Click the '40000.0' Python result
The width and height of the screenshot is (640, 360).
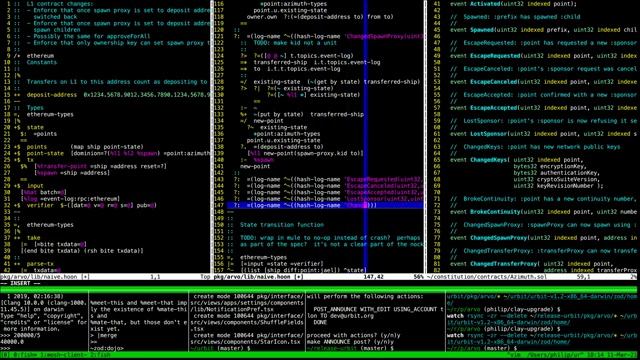tap(12, 342)
